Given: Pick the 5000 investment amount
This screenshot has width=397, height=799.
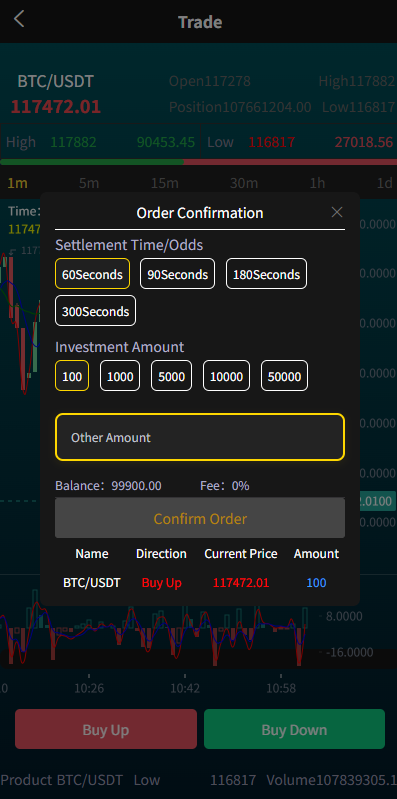Looking at the screenshot, I should point(171,376).
